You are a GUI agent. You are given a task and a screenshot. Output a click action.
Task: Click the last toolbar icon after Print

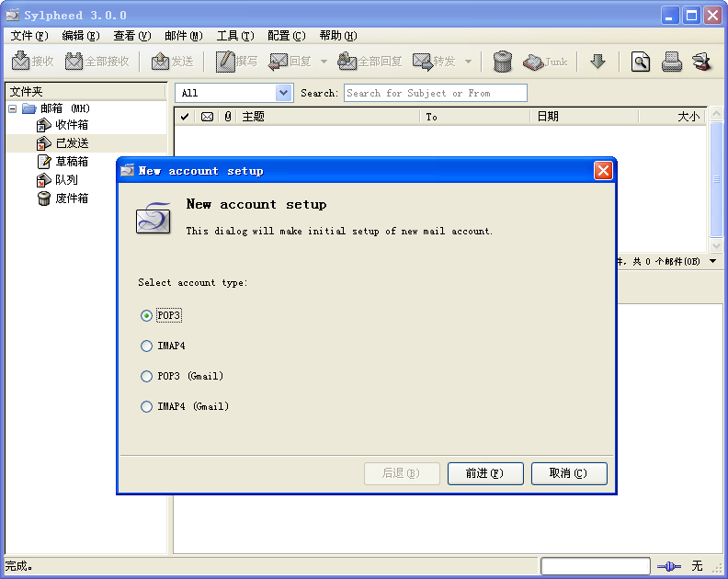click(702, 62)
